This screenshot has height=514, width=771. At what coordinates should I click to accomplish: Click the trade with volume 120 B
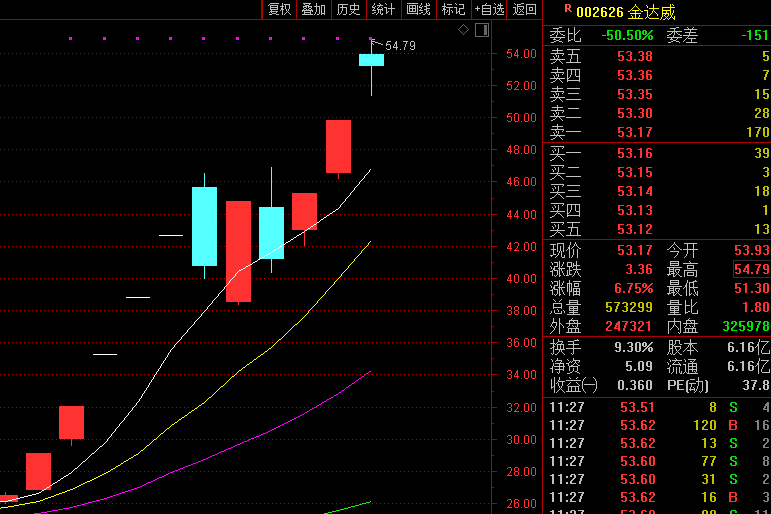click(x=659, y=425)
